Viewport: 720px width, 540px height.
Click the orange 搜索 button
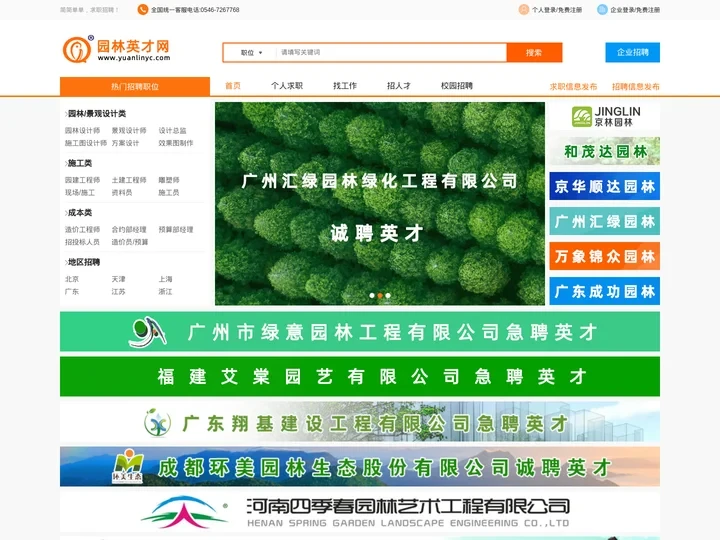[534, 52]
